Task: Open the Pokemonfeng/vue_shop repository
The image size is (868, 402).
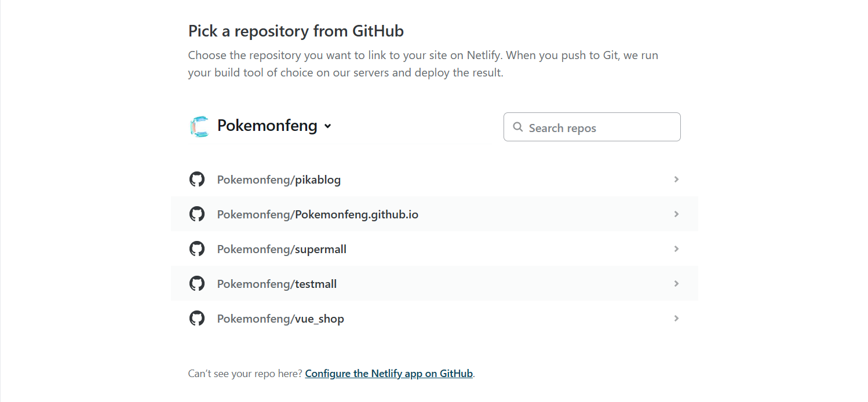Action: [x=435, y=318]
